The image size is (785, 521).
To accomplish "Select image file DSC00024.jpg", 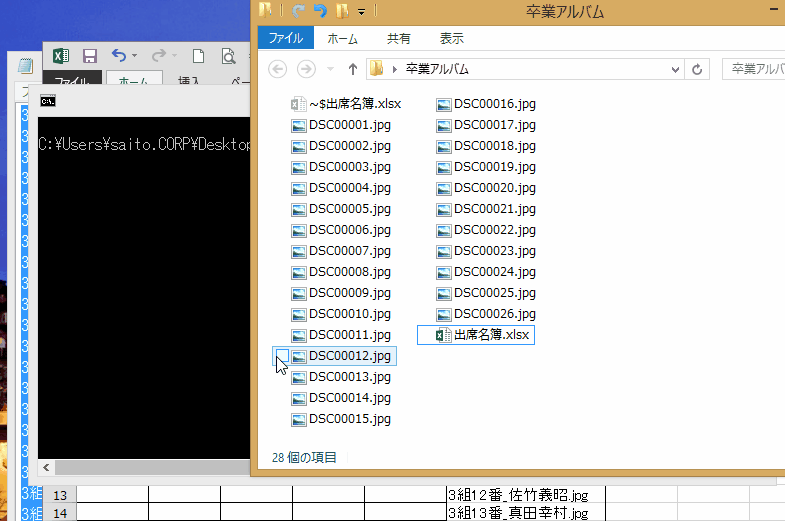I will click(x=486, y=272).
